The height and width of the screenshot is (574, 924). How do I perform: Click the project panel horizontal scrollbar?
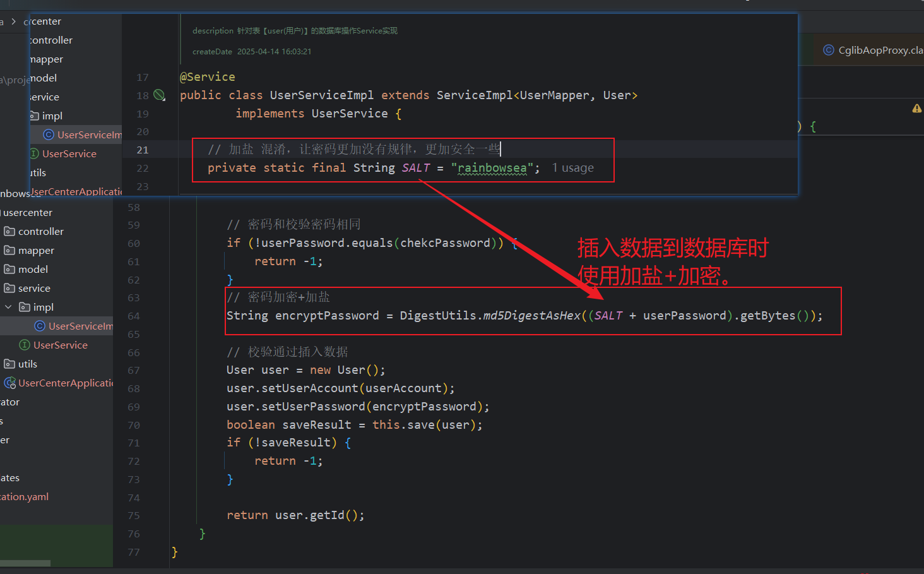pyautogui.click(x=25, y=563)
